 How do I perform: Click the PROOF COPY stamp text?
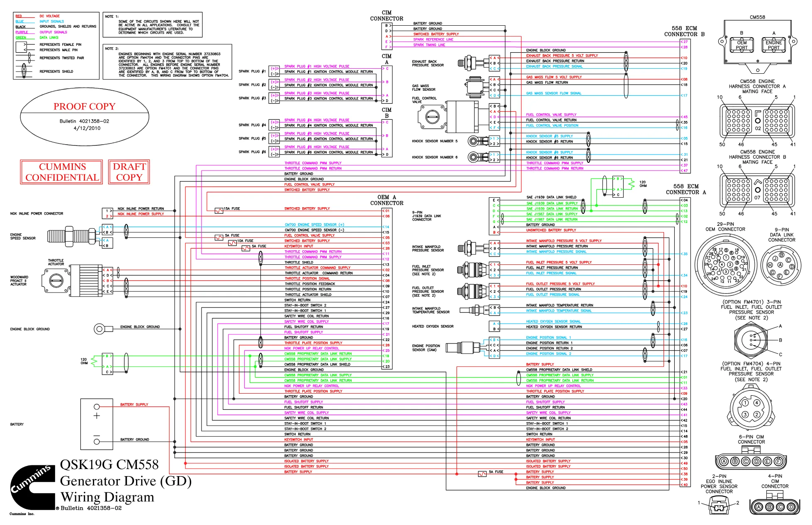[x=85, y=106]
